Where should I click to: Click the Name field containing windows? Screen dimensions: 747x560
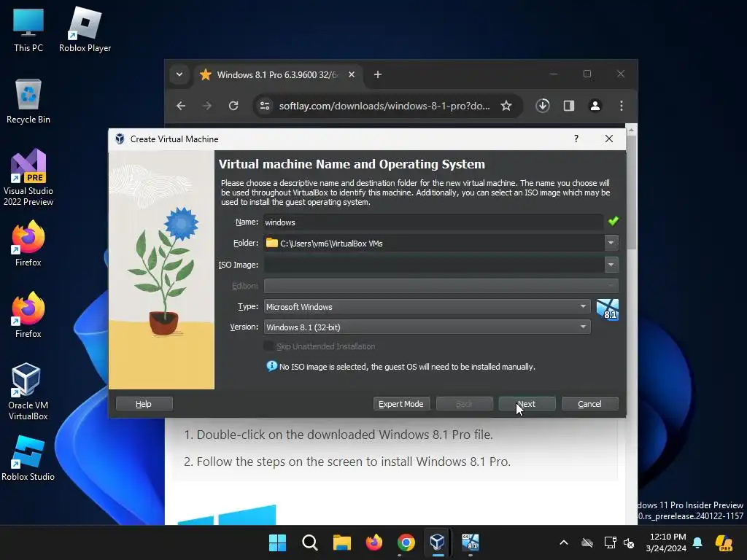[433, 222]
